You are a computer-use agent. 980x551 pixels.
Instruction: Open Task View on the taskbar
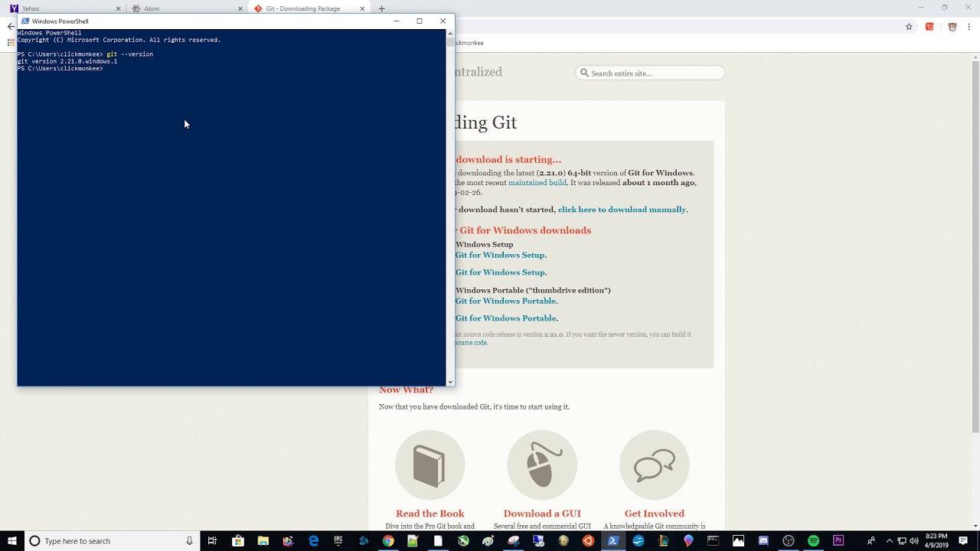pyautogui.click(x=212, y=541)
